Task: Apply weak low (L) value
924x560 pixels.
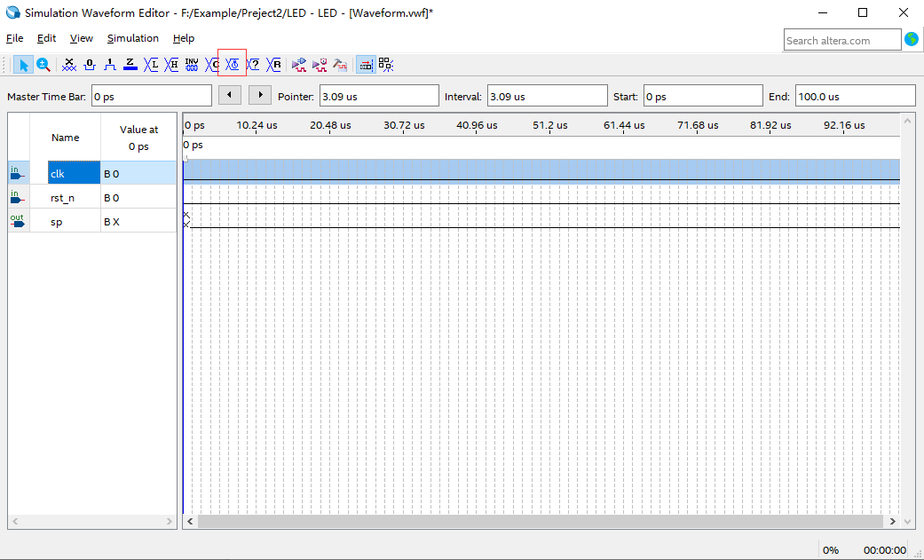Action: (x=151, y=64)
